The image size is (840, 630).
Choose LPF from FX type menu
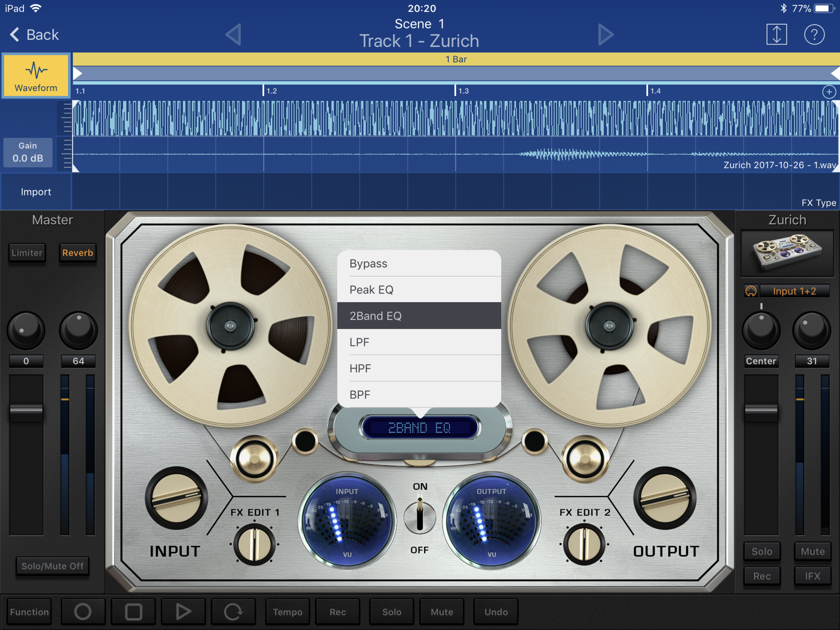click(419, 342)
